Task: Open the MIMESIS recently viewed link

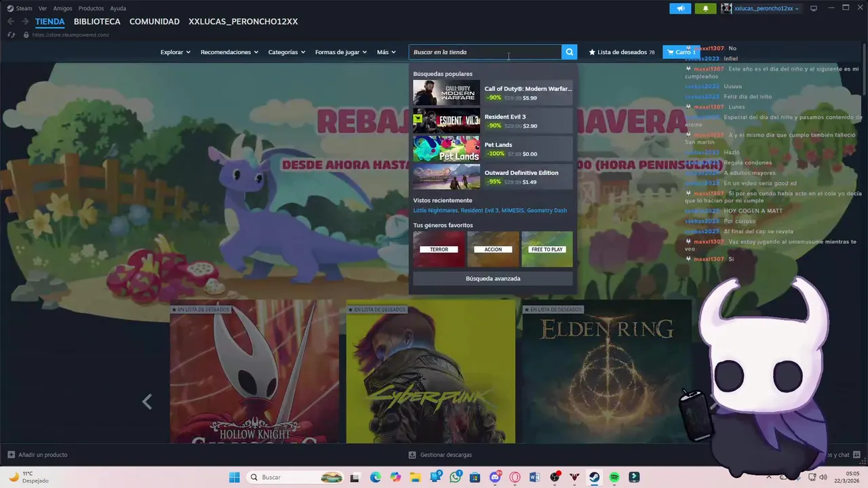Action: click(513, 210)
